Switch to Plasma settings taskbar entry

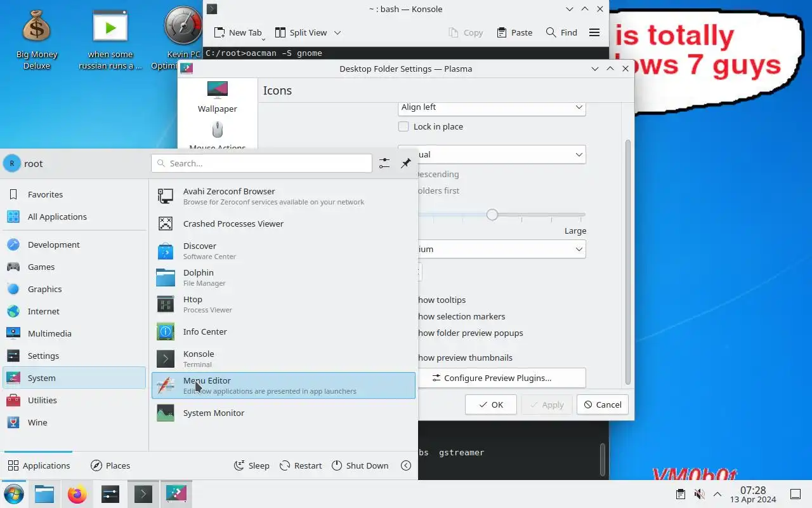(176, 494)
